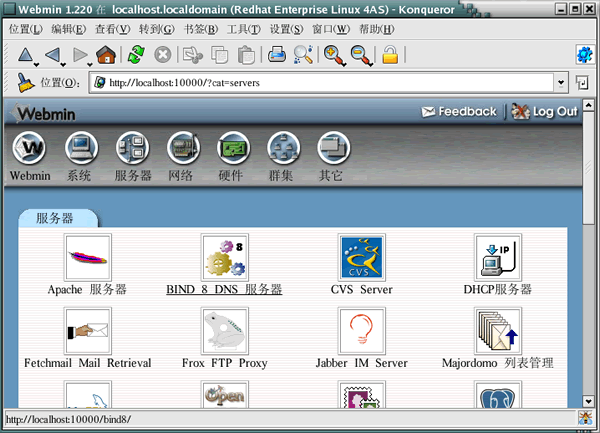This screenshot has height=433, width=600.
Task: Open the 群集 category icon
Action: (283, 148)
